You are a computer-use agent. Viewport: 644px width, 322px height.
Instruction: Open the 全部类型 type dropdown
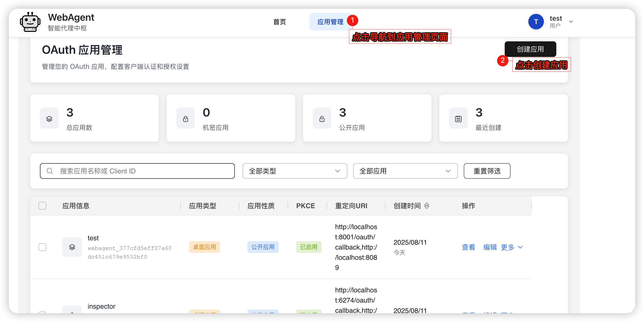click(295, 171)
